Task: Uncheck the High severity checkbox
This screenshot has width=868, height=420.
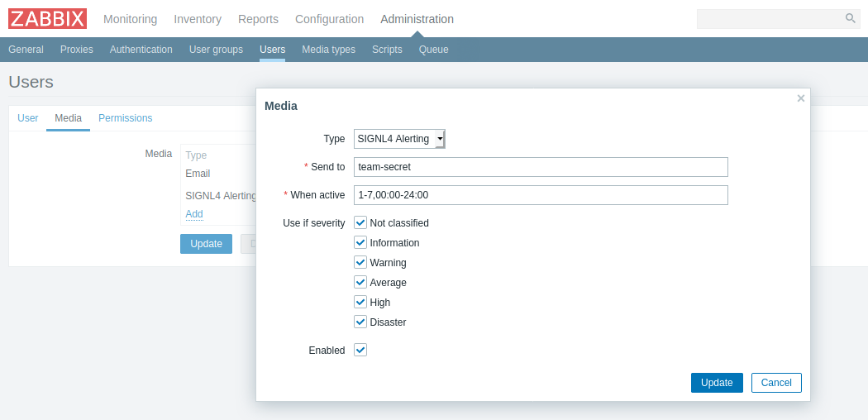Action: (x=360, y=302)
